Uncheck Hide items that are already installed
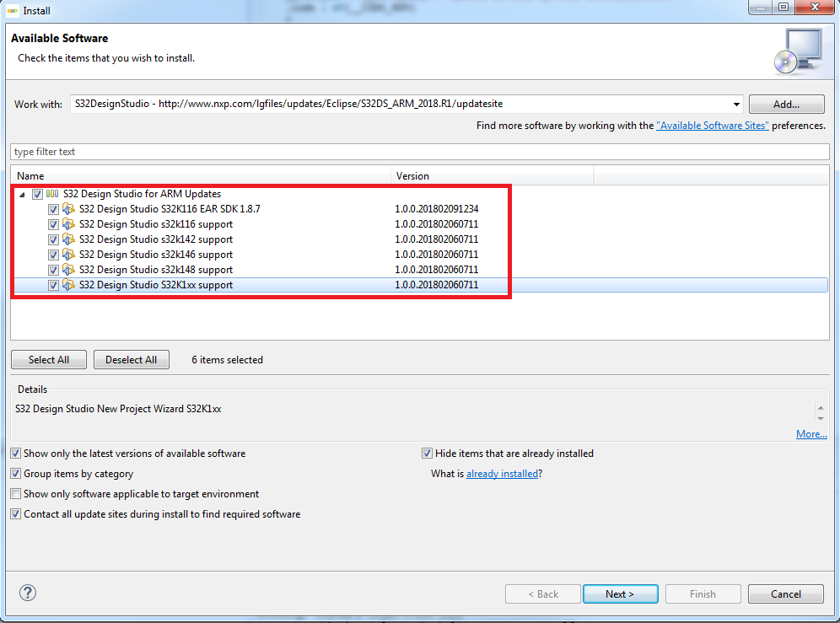 pos(427,454)
